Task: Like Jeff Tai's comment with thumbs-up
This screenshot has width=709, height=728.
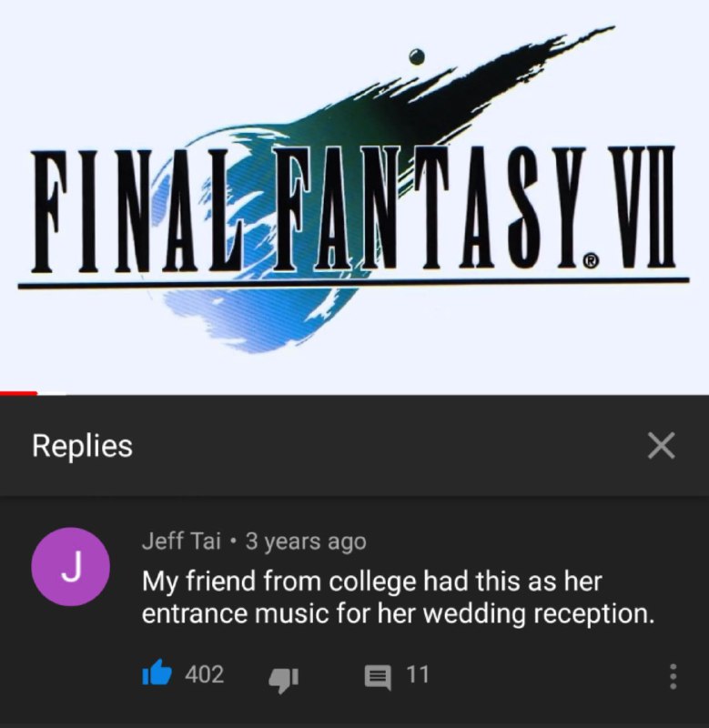Action: 157,672
